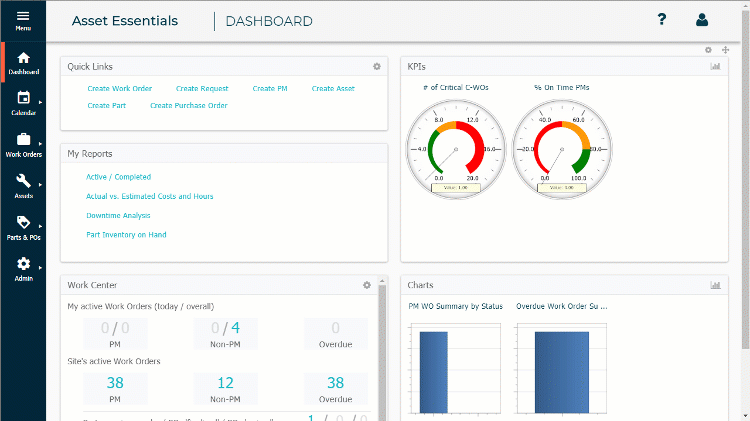Click the help question mark icon
This screenshot has height=421, width=750.
[662, 19]
